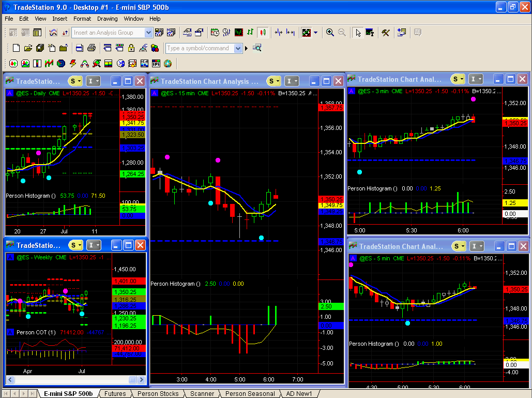The image size is (532, 398).
Task: Open the I dropdown on 5 min chart
Action: pyautogui.click(x=477, y=246)
